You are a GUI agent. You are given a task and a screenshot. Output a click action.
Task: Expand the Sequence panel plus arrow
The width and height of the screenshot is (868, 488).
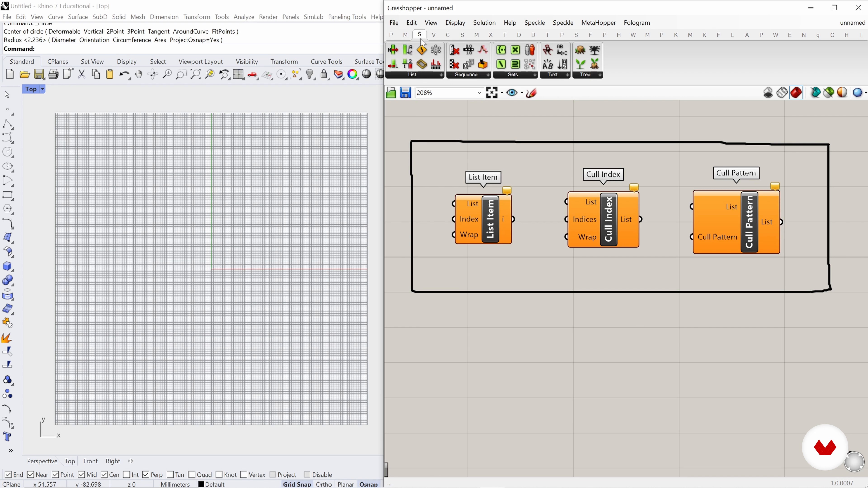tap(488, 75)
